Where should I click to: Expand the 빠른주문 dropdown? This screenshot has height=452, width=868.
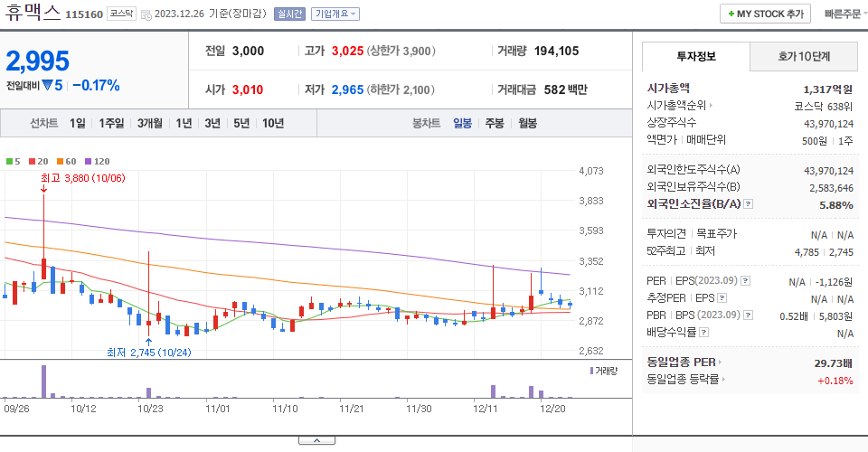pyautogui.click(x=844, y=14)
